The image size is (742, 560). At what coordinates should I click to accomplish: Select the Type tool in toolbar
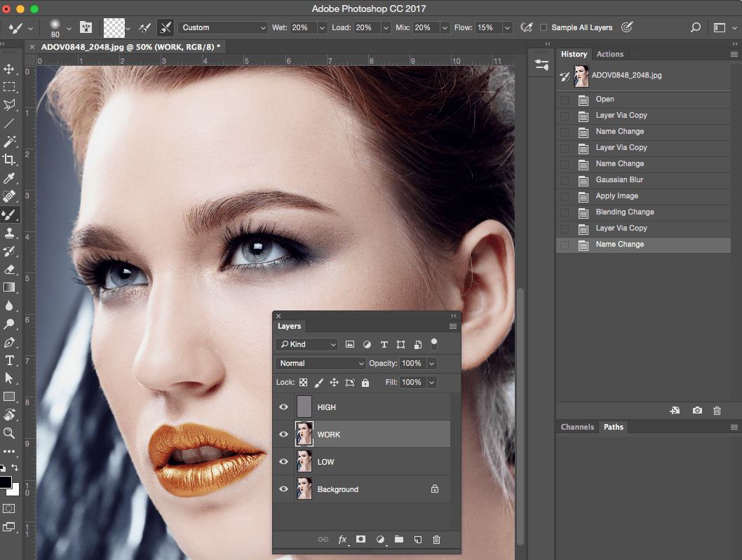pyautogui.click(x=9, y=360)
